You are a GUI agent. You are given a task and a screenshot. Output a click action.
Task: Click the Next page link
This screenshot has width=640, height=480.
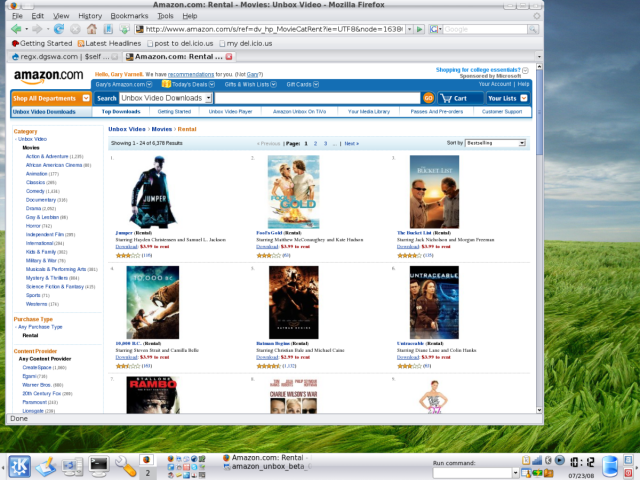click(351, 144)
